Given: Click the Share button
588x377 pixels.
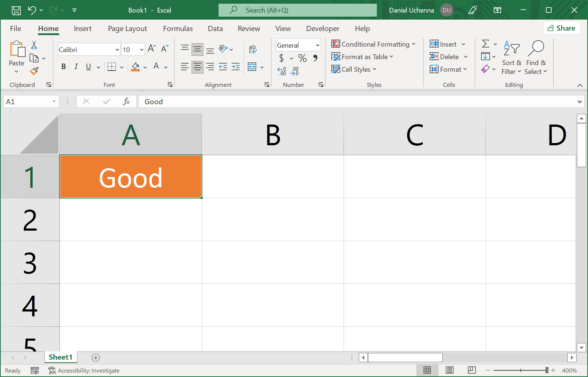Looking at the screenshot, I should click(x=561, y=28).
